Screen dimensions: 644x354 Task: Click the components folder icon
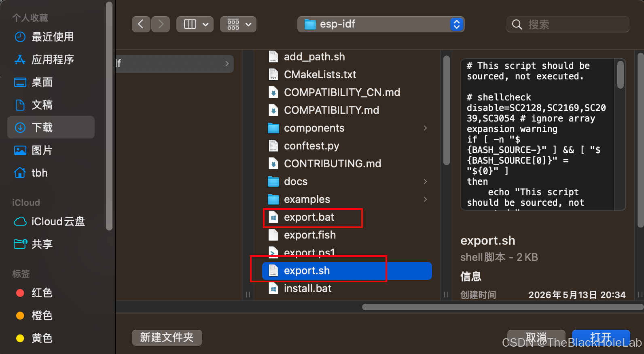pyautogui.click(x=273, y=128)
